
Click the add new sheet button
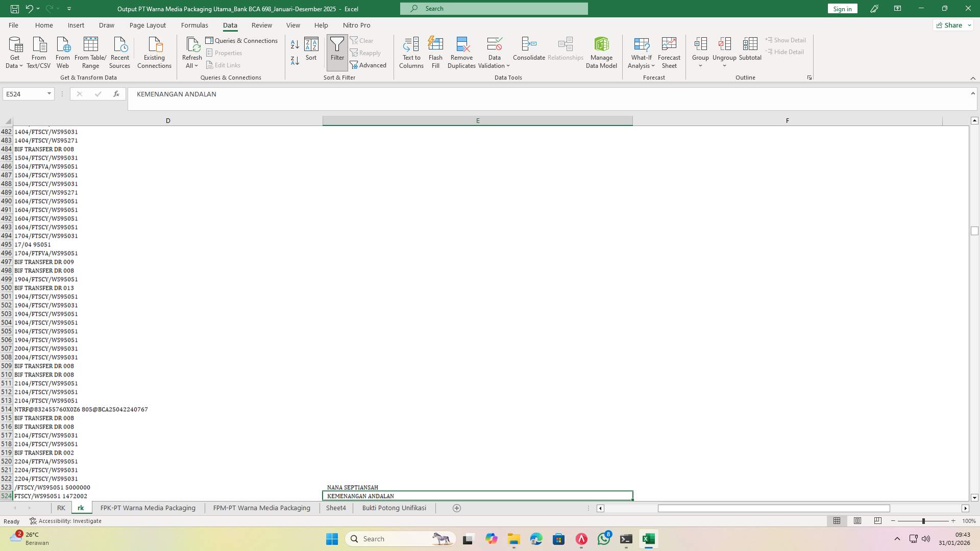457,508
